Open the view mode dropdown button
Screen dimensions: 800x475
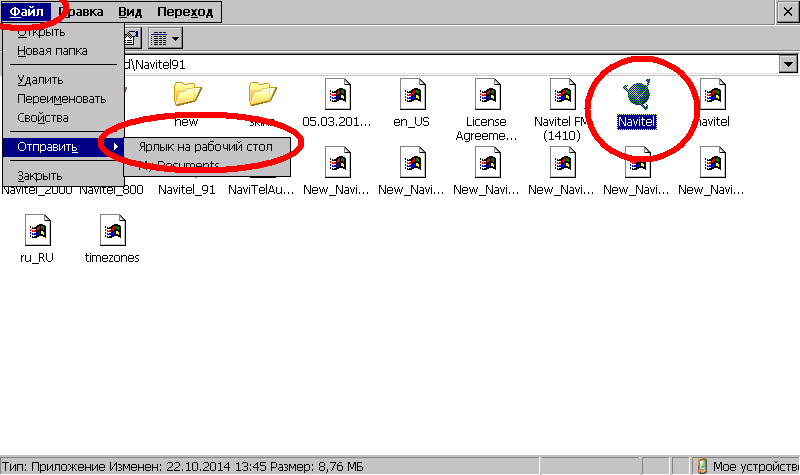(165, 38)
